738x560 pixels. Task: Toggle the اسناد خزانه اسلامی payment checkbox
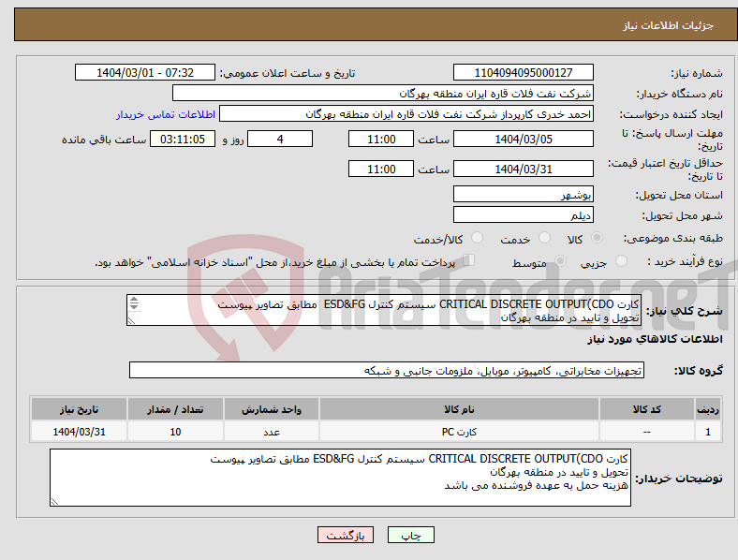(469, 259)
